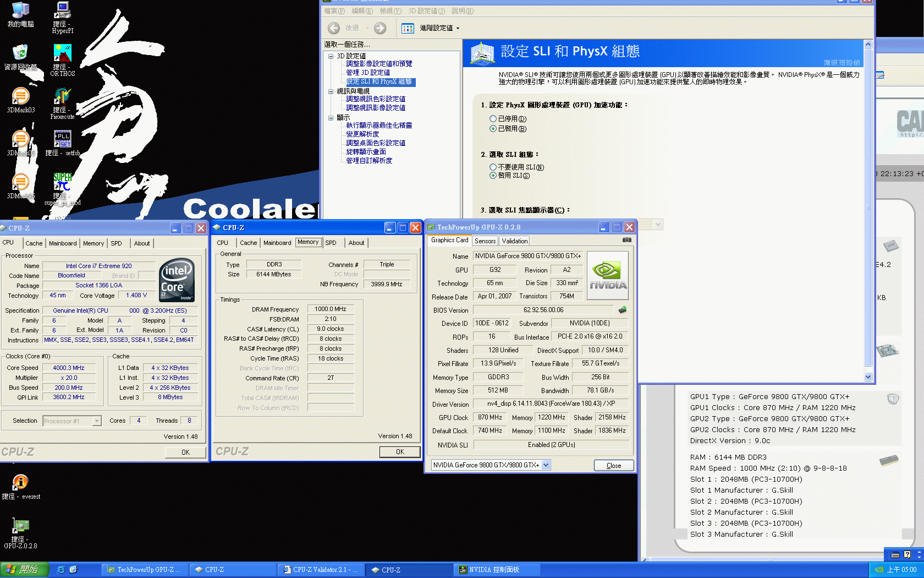
Task: Click the BIOS Version field in GPU-Z
Action: click(543, 310)
